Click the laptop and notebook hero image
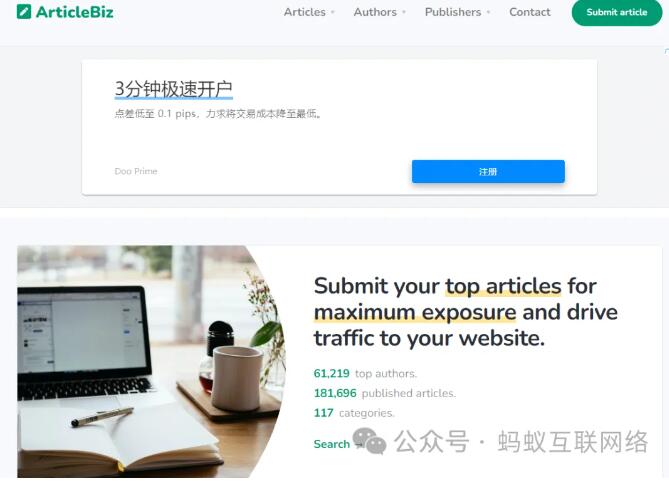Viewport: 669px width, 481px height. click(151, 361)
